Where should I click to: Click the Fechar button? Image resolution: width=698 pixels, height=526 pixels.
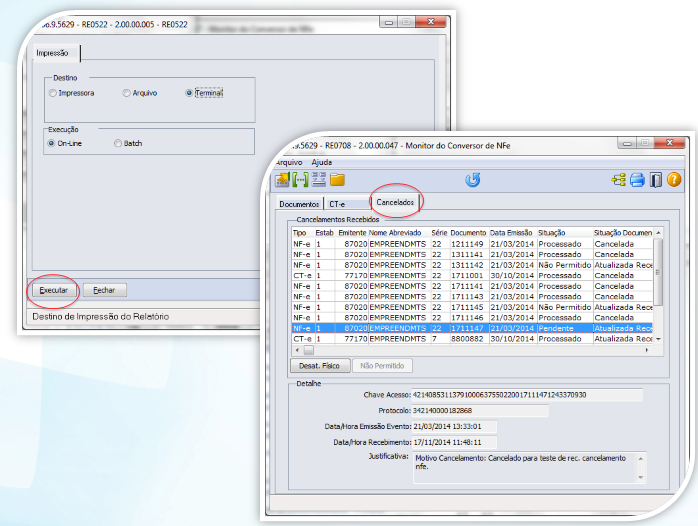pyautogui.click(x=104, y=290)
